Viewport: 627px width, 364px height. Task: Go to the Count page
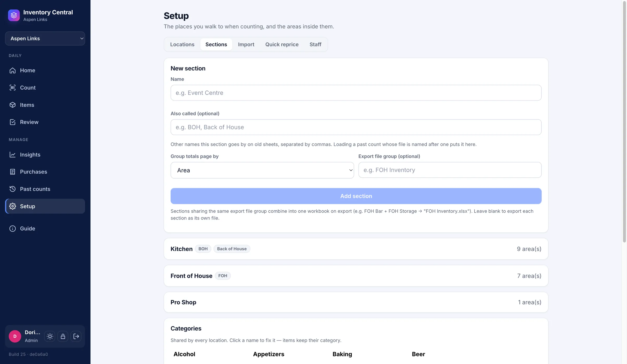click(x=45, y=88)
